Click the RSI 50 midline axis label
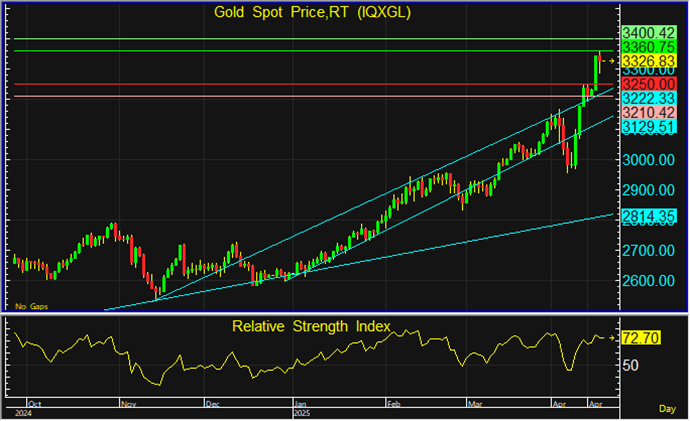 pyautogui.click(x=632, y=366)
